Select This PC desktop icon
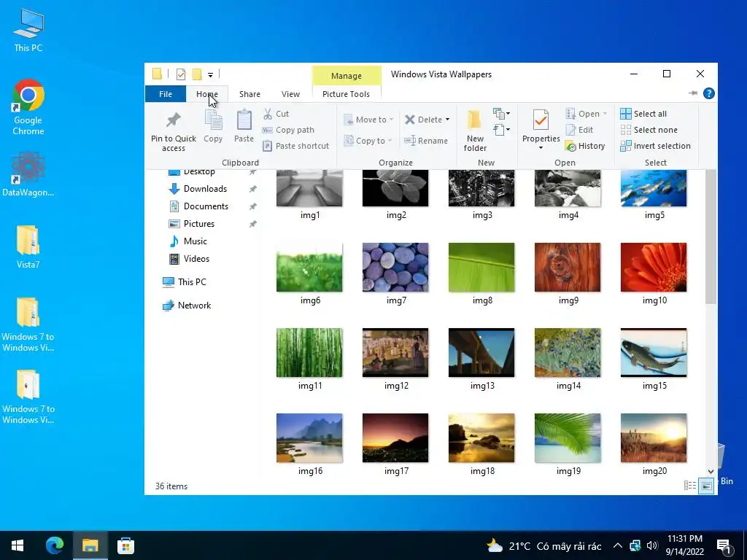Viewport: 747px width, 560px height. pyautogui.click(x=28, y=31)
